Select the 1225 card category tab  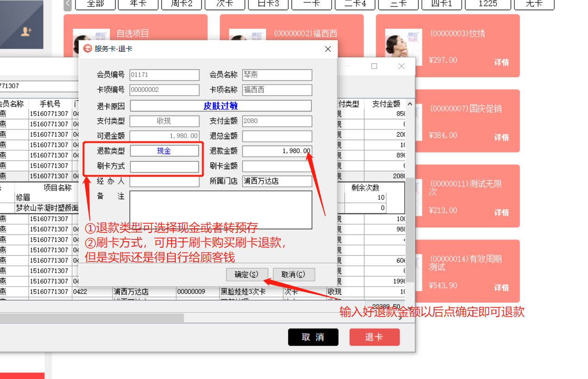(x=488, y=4)
